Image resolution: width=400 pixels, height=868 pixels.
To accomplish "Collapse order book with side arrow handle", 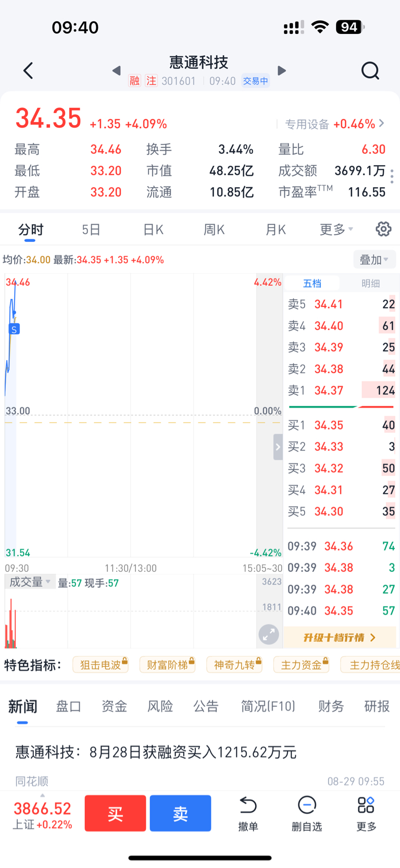I will pos(278,447).
